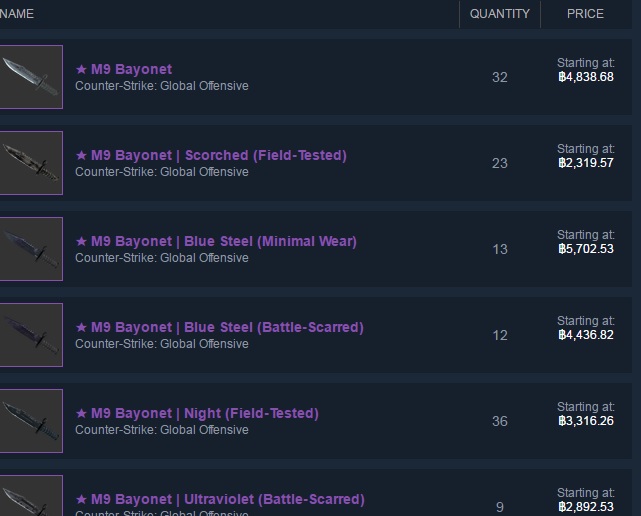Open M9 Bayonet | Night (Field-Tested) listing
This screenshot has width=641, height=516.
click(197, 413)
